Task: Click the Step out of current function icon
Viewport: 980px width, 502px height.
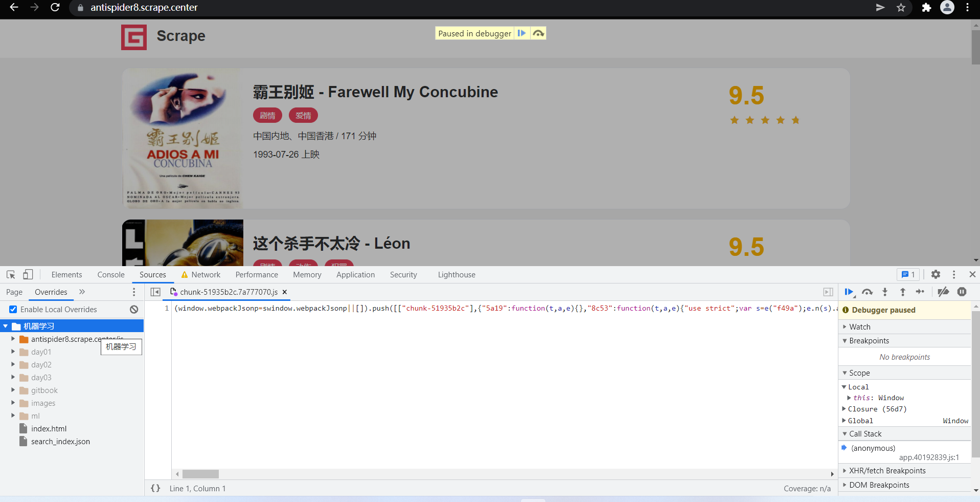Action: click(903, 292)
